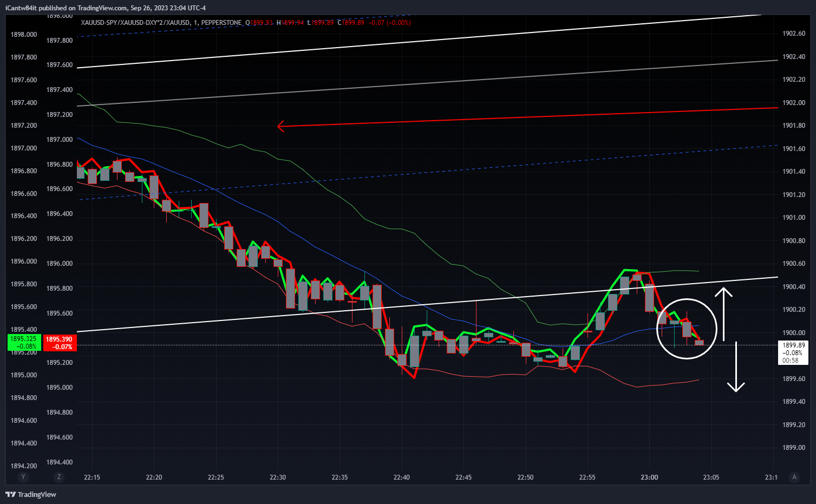Viewport: 816px width, 504px height.
Task: Click the 23:00 time axis label
Action: click(649, 477)
